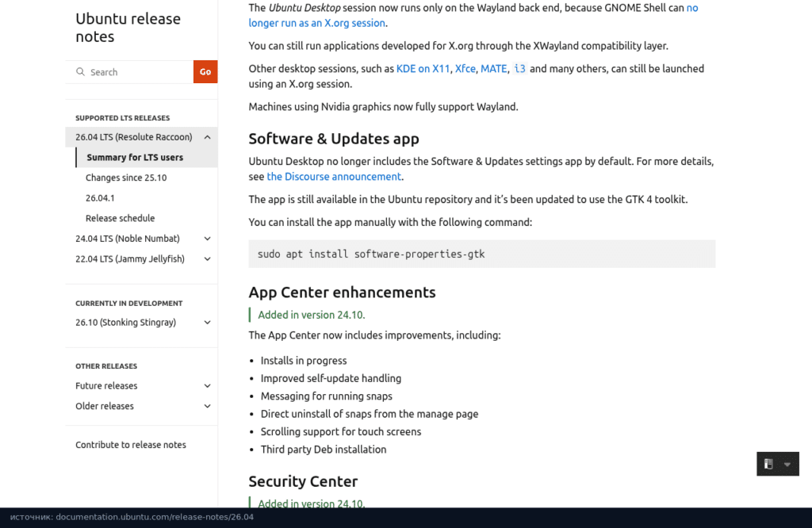Select Summary for LTS users
The image size is (812, 528).
(135, 157)
